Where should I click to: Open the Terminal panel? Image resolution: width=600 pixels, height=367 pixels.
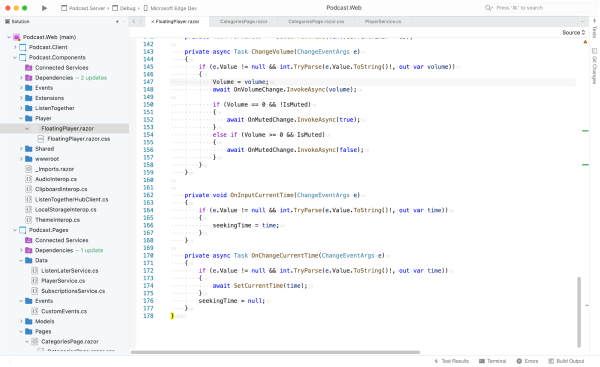(x=492, y=361)
